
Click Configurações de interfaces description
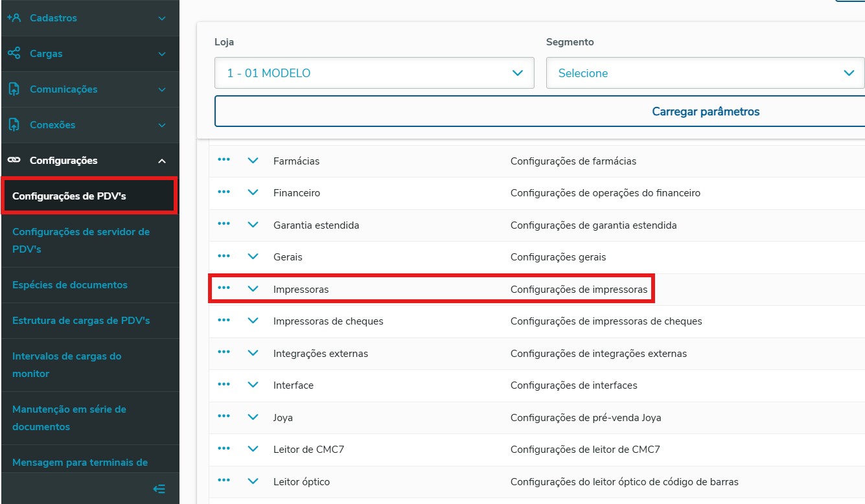[573, 385]
